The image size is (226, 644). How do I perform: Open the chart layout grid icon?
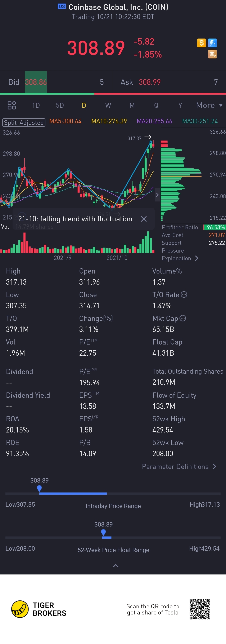pos(12,105)
